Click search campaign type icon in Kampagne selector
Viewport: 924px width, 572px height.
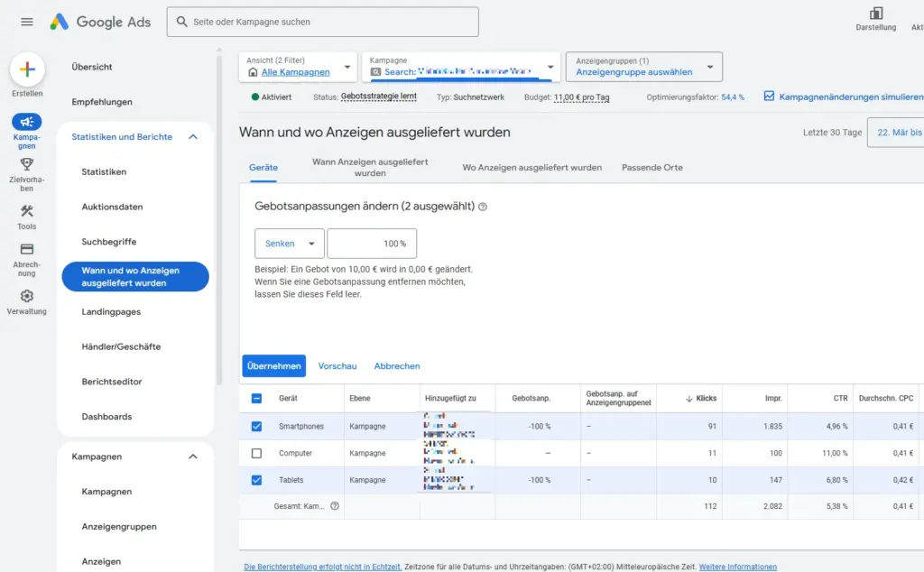[375, 72]
